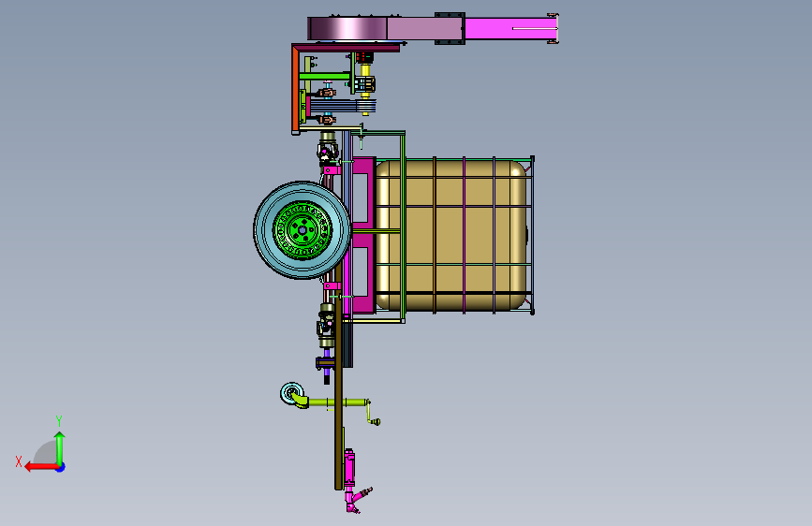The width and height of the screenshot is (812, 526).
Task: Select the purple cylindrical drum at top
Action: click(347, 28)
